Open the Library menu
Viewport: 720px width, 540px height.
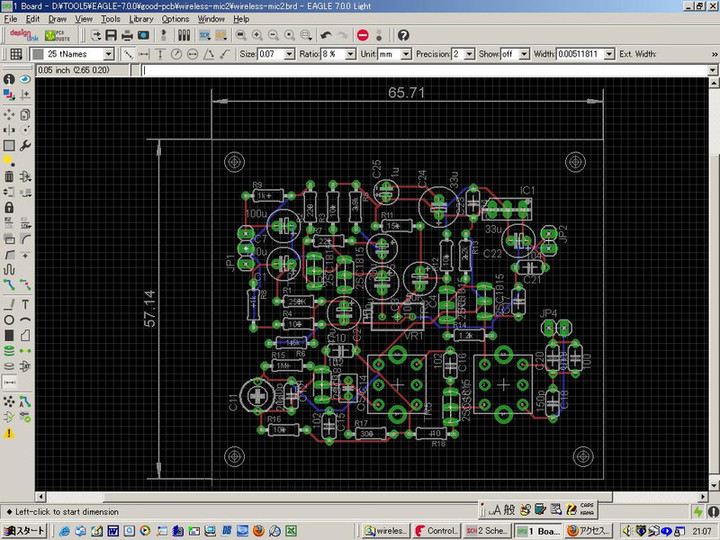(x=141, y=19)
